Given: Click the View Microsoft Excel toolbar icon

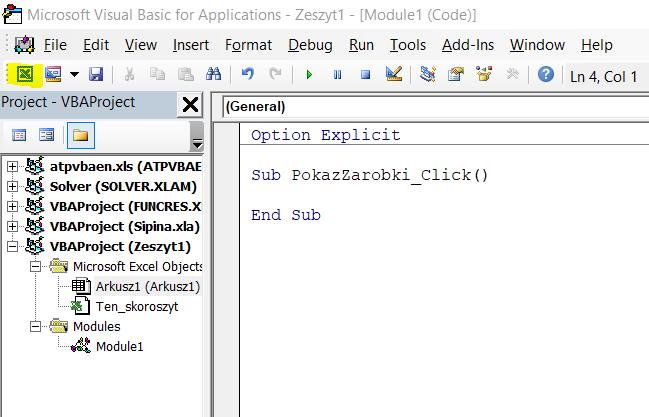Looking at the screenshot, I should [x=25, y=75].
